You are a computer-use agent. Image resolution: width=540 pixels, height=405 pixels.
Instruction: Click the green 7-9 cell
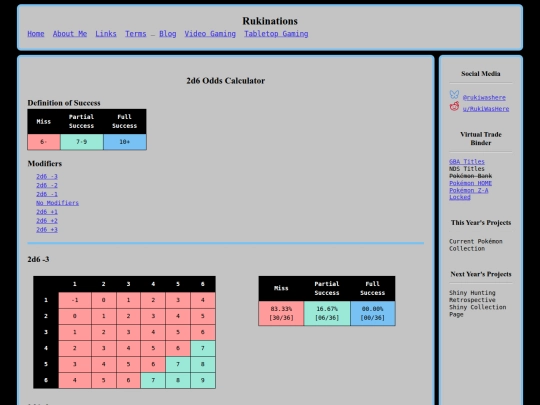[x=82, y=142]
